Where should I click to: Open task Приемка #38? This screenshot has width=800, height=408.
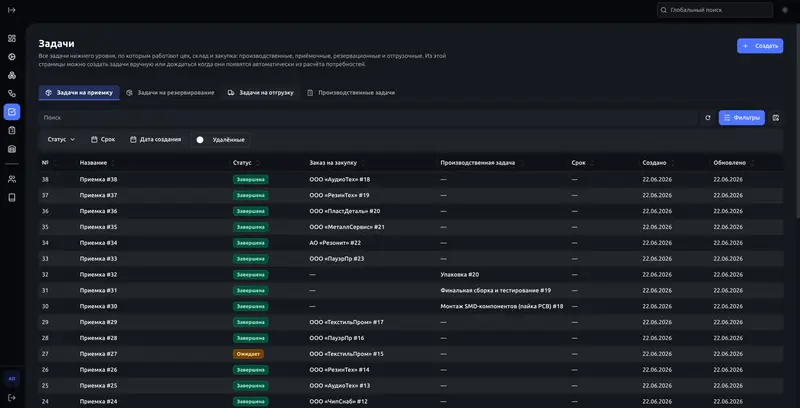(98, 180)
